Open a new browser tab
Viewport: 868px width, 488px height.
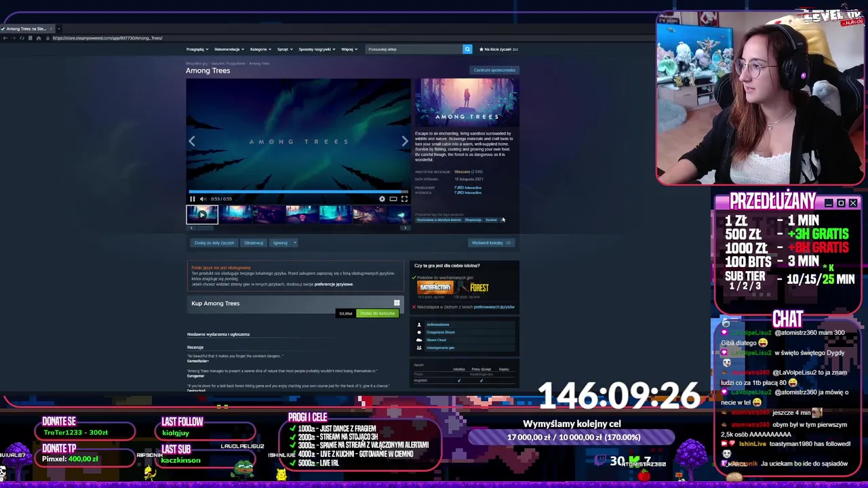click(x=59, y=28)
